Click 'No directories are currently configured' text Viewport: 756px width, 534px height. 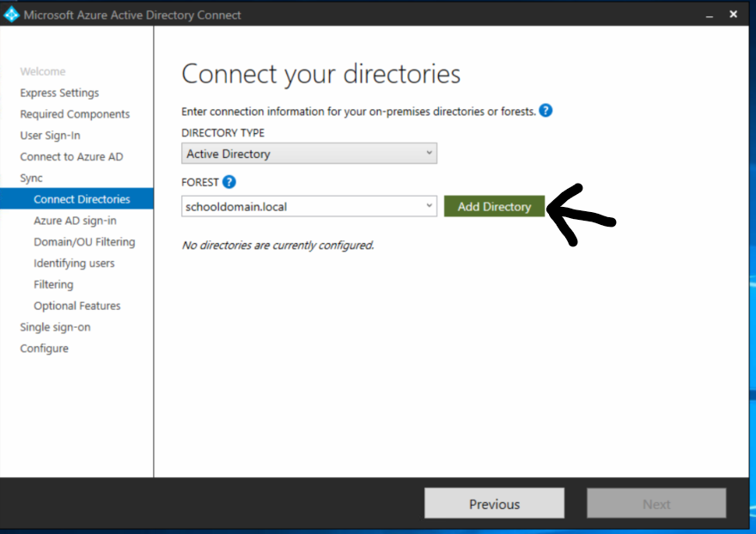(x=277, y=246)
